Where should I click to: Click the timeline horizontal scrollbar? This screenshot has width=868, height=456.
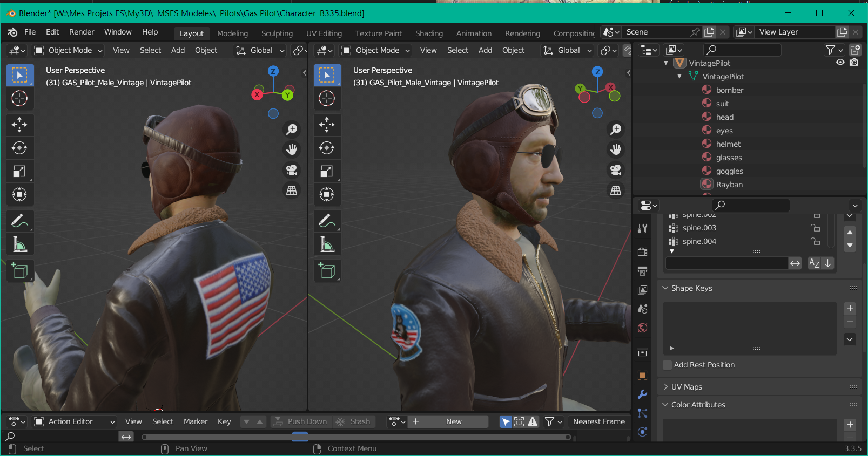coord(356,437)
